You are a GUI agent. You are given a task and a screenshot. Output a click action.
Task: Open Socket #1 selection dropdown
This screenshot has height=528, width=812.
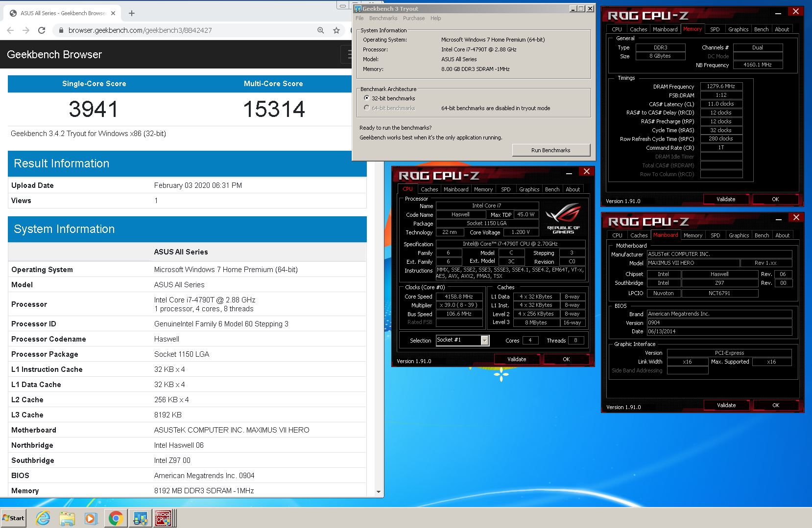tap(485, 340)
